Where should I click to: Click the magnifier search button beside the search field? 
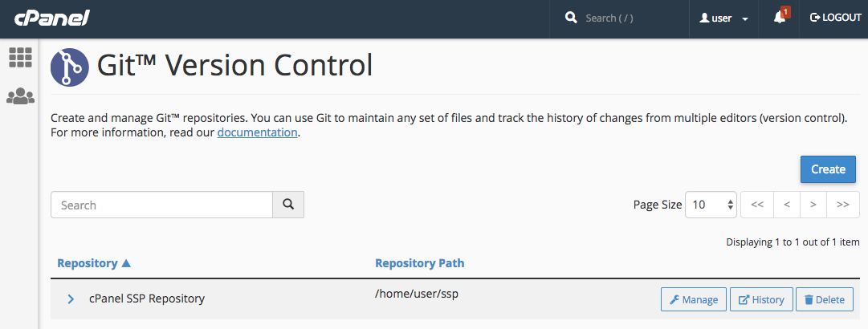(x=288, y=205)
